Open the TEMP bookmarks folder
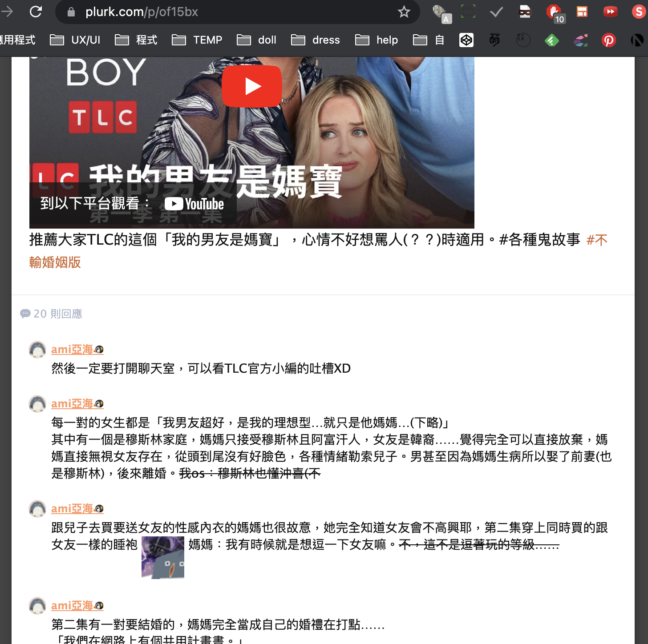Screen dimensions: 648x644 click(197, 40)
